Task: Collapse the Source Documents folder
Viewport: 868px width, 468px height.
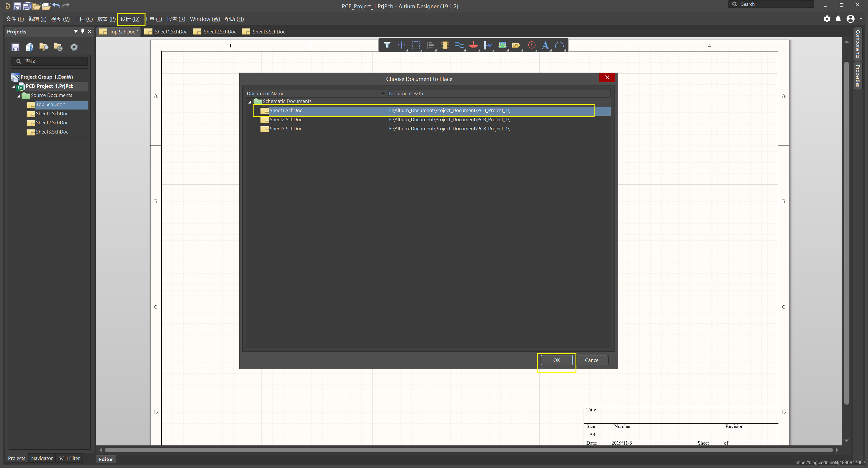Action: [19, 95]
